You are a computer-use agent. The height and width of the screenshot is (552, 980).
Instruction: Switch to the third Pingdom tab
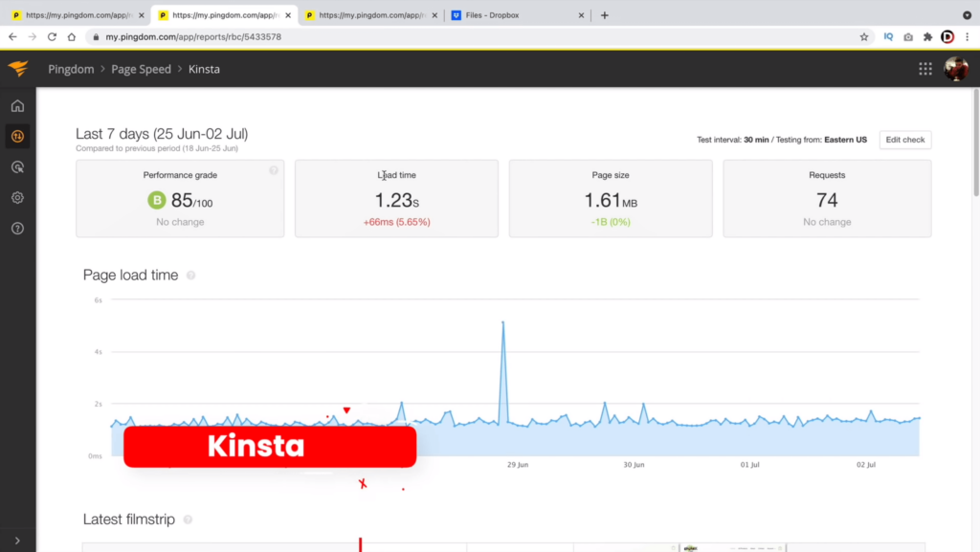click(371, 15)
